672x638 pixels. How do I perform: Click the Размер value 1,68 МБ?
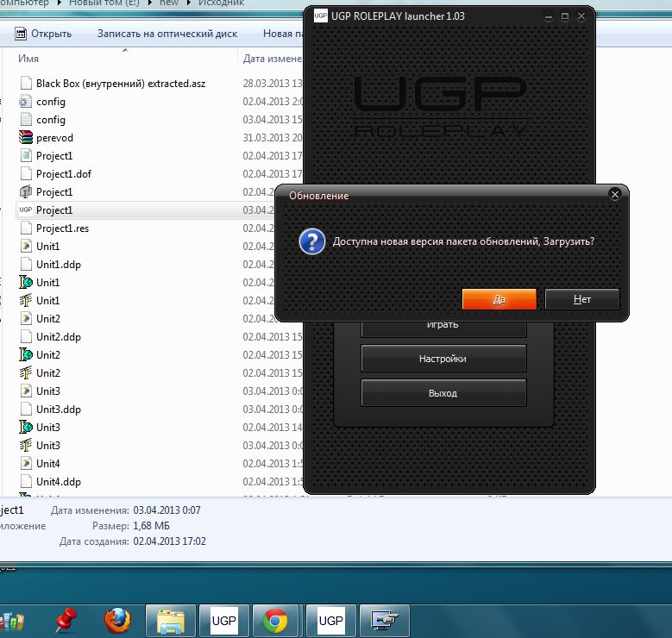(151, 525)
